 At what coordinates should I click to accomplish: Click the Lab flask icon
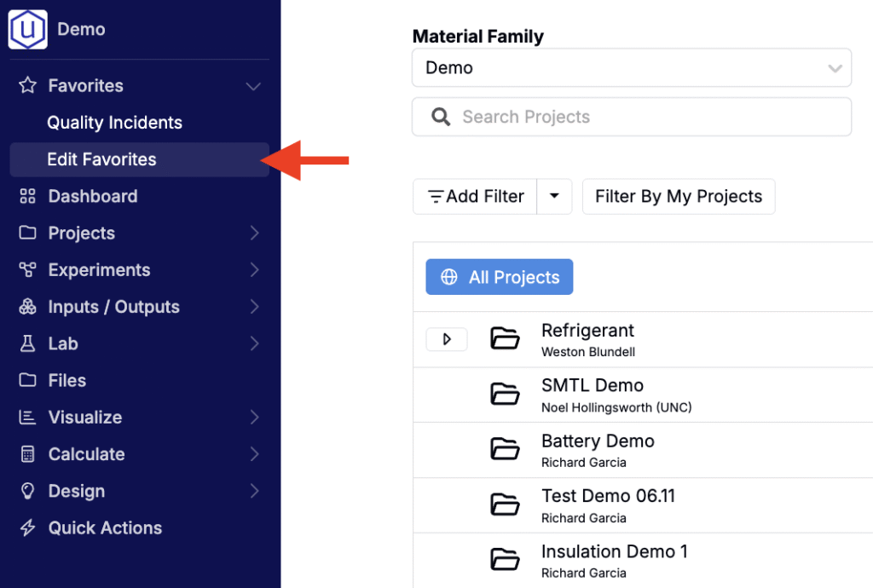click(28, 343)
